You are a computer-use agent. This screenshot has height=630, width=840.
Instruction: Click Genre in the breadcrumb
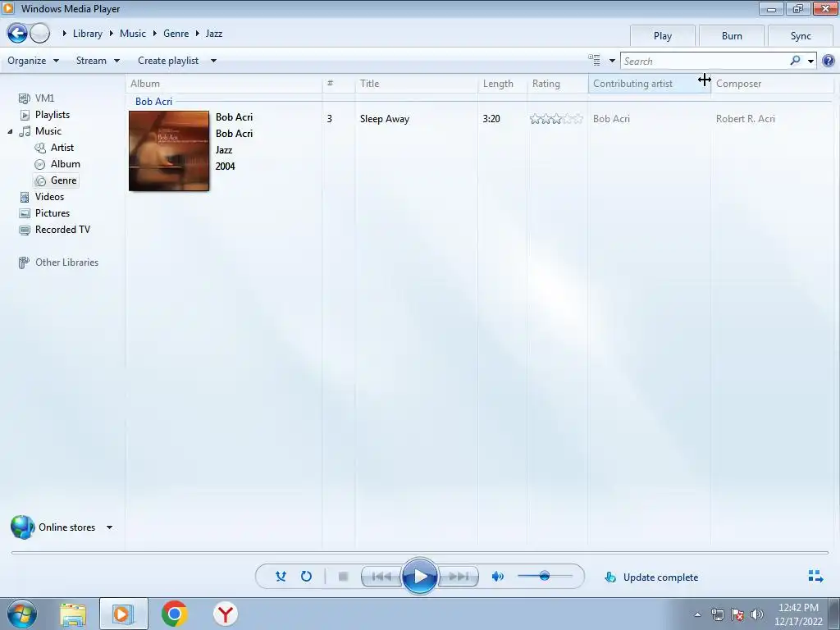coord(176,33)
